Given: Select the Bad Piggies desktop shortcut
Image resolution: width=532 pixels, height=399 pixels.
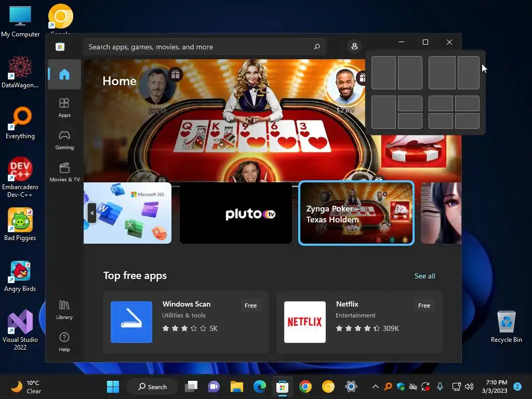Looking at the screenshot, I should (20, 224).
